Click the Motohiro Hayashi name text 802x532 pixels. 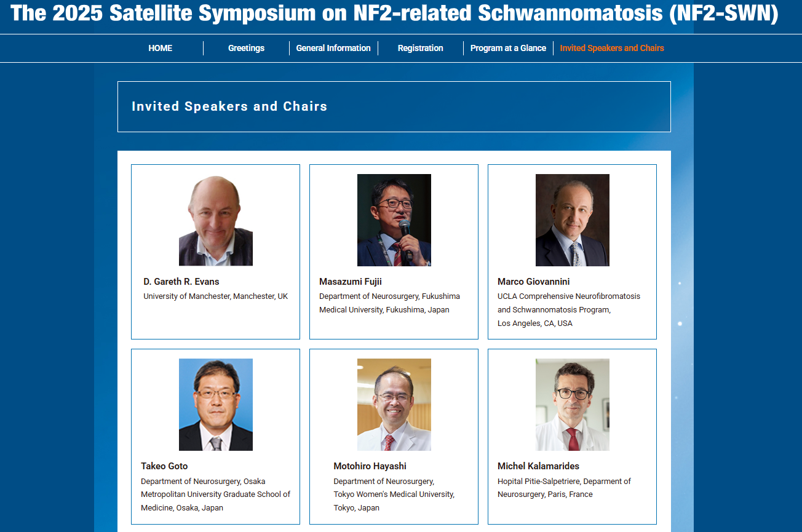pos(370,466)
